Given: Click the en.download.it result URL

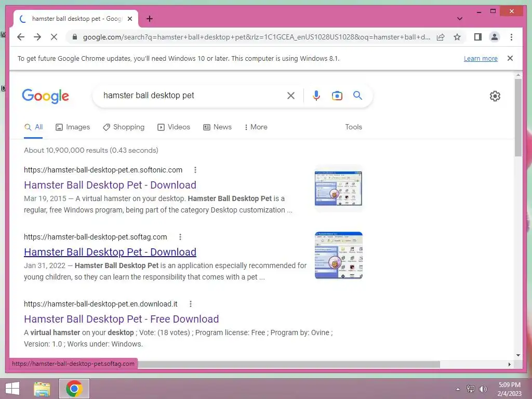Looking at the screenshot, I should coord(100,304).
